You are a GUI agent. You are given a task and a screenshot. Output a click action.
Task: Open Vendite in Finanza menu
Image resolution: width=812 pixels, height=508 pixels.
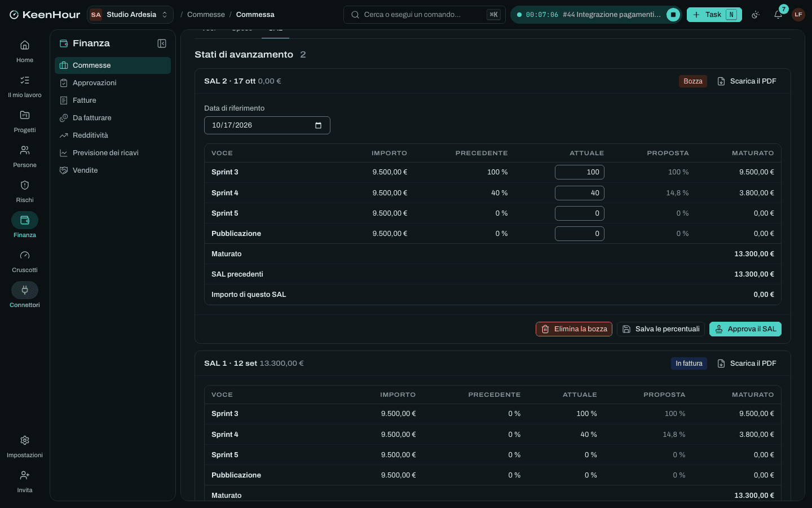(113, 170)
